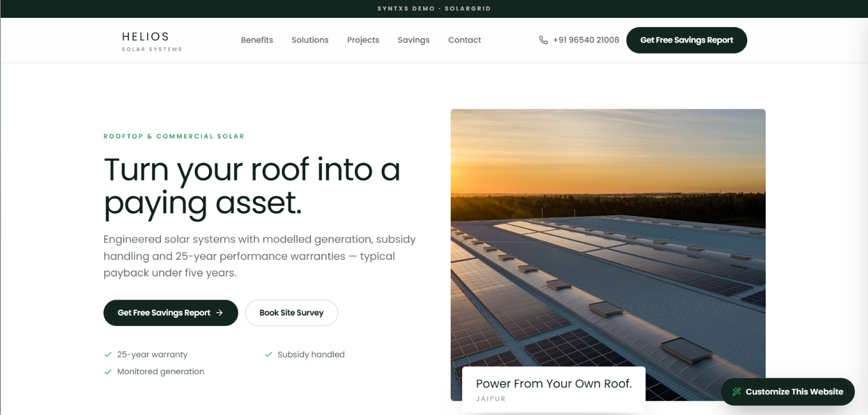Click the arrow icon in Get Free Savings Report
This screenshot has width=868, height=415.
220,313
